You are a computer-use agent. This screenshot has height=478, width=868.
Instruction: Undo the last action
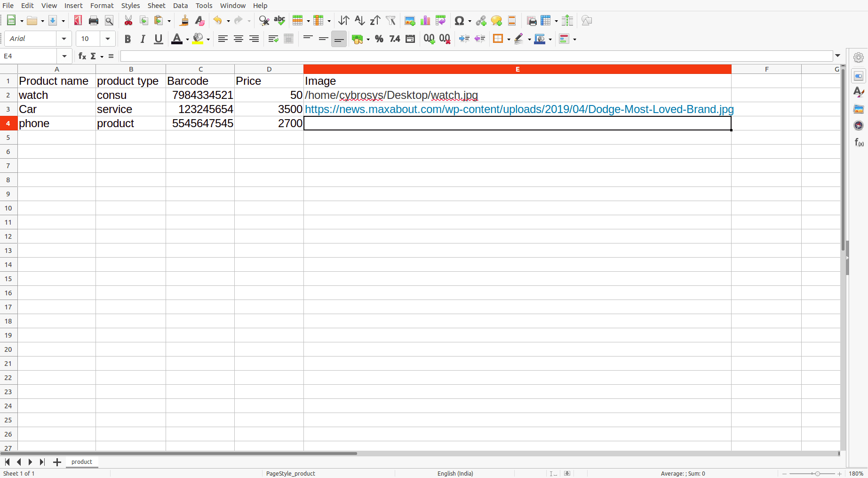217,20
